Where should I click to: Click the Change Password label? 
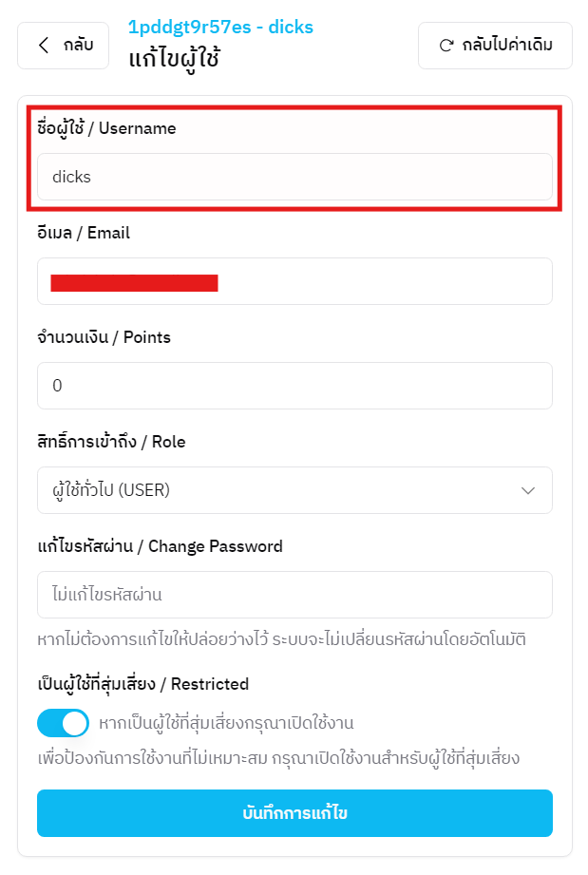coord(160,546)
